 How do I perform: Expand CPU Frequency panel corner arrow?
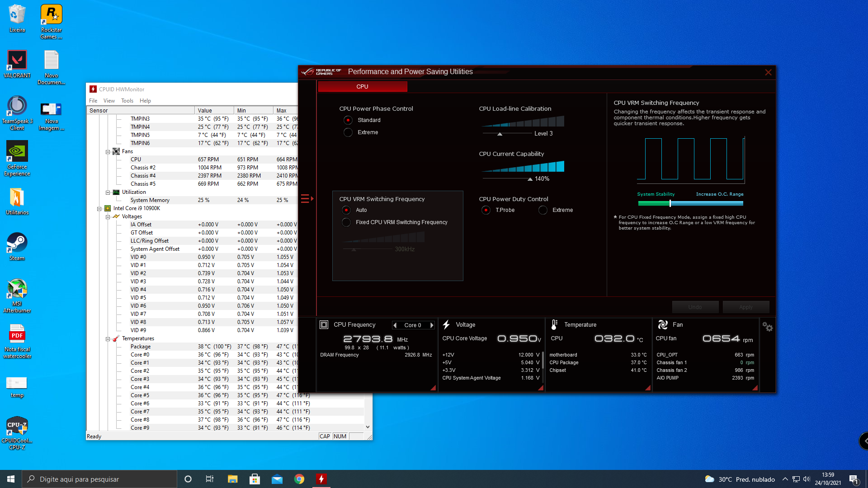[433, 388]
